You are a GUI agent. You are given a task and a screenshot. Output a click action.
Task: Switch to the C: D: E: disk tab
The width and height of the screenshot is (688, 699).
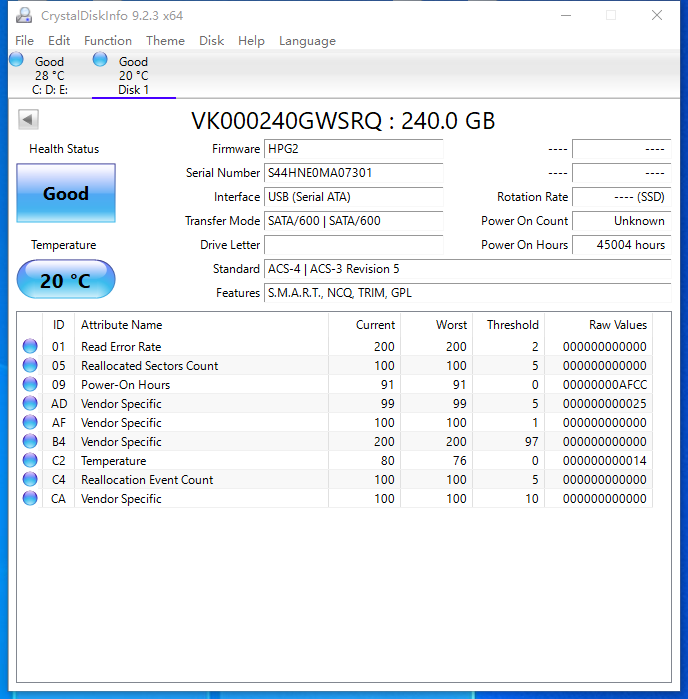coord(49,75)
